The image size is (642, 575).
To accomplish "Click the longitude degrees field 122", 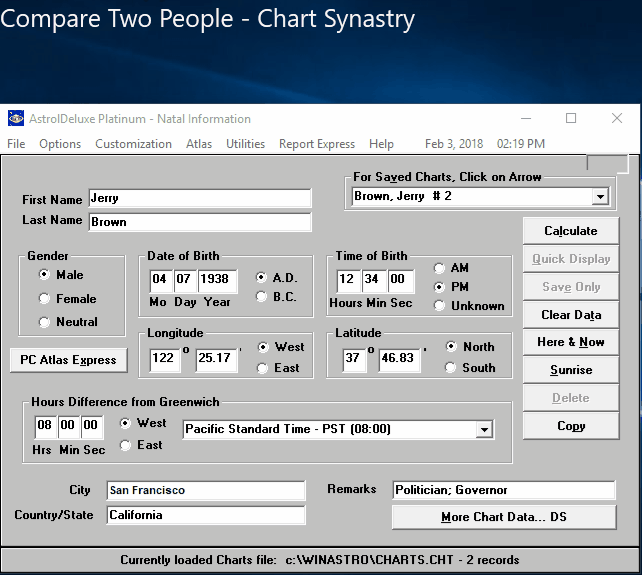I will 165,359.
